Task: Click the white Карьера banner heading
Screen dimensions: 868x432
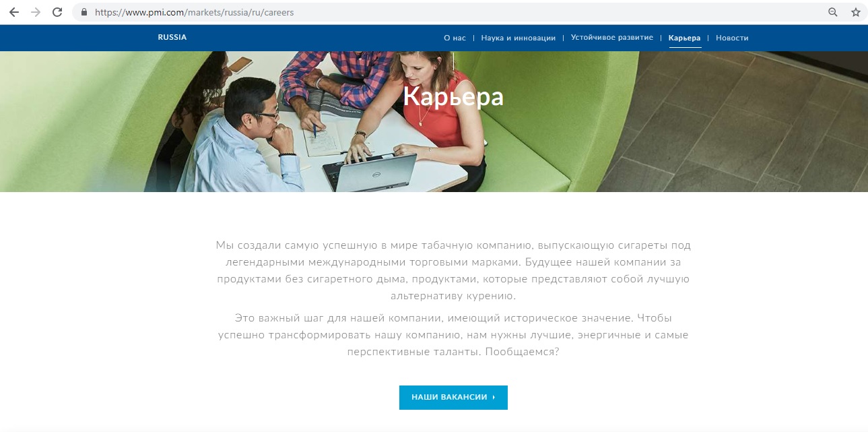Action: [x=453, y=96]
